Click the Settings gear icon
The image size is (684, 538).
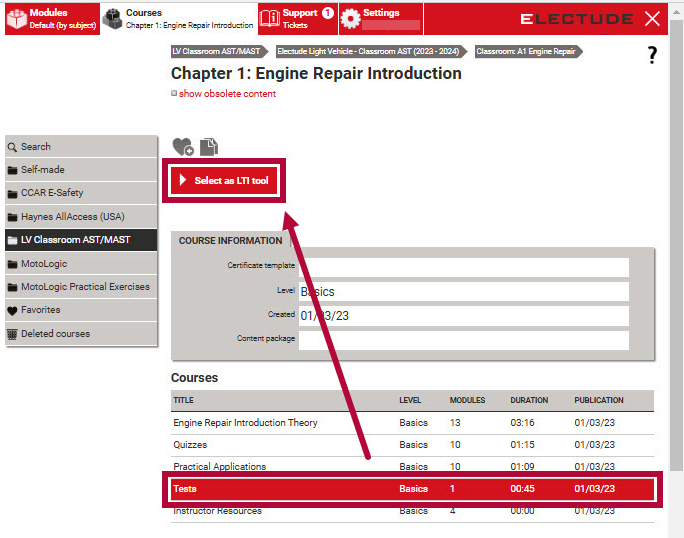[x=350, y=19]
